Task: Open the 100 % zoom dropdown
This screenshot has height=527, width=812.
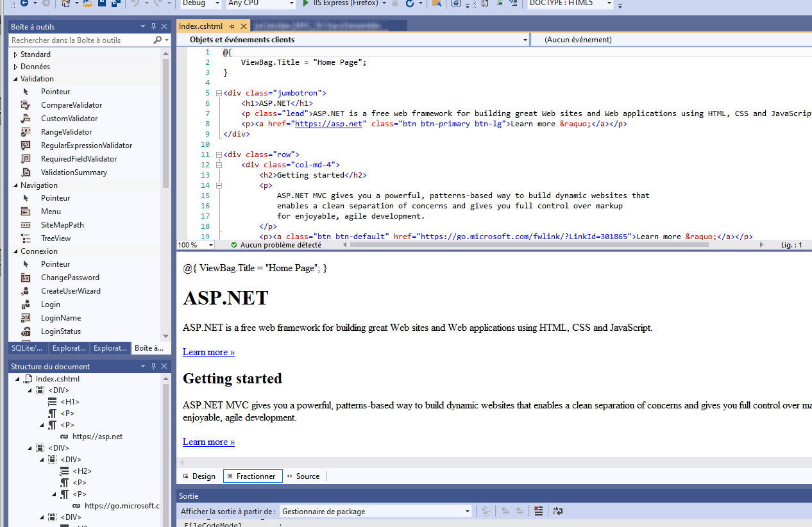Action: [x=210, y=245]
